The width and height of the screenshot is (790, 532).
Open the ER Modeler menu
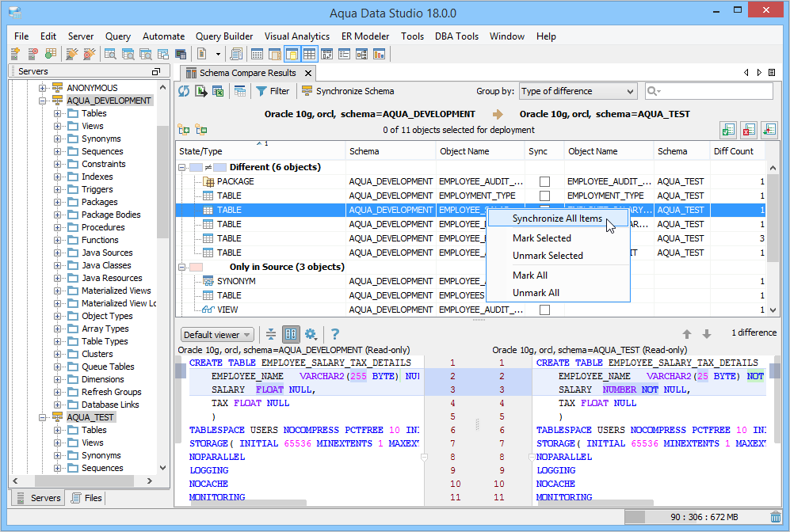[364, 36]
